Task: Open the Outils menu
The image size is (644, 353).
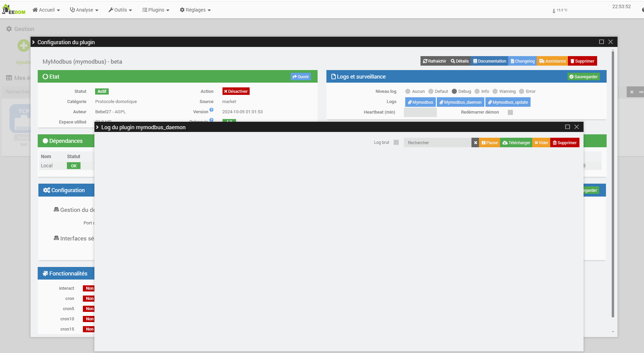Action: 120,10
